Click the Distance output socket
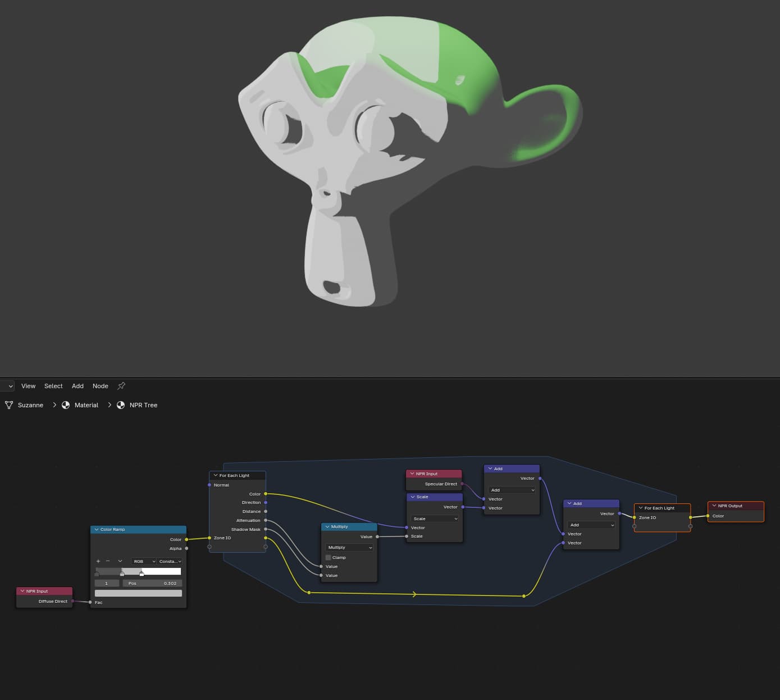This screenshot has height=700, width=780. (266, 511)
